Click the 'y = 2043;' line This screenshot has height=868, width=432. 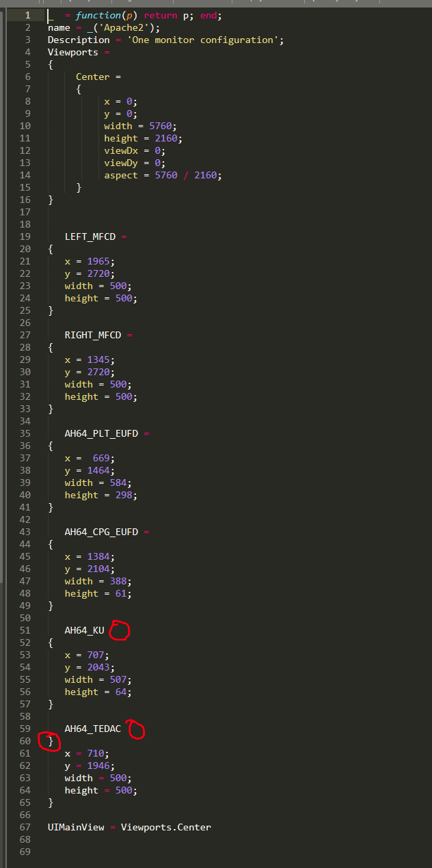pos(90,667)
